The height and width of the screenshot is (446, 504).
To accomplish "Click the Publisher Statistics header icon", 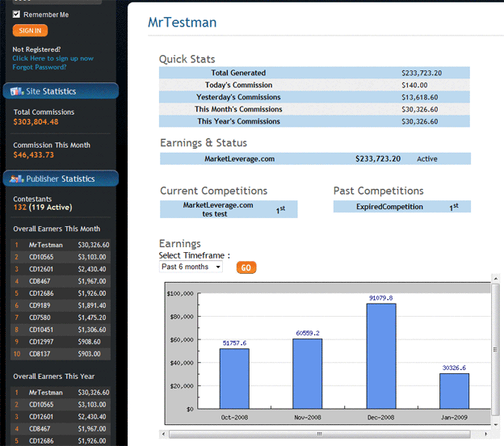I will (x=17, y=179).
